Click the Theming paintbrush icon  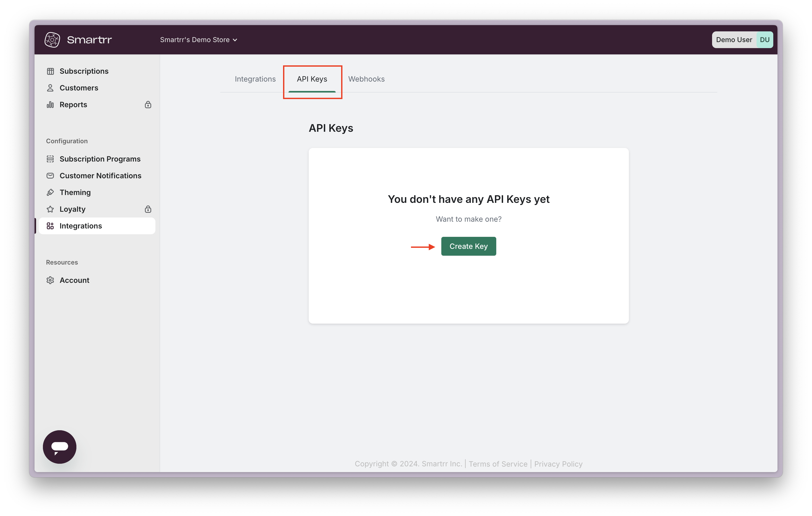coord(50,192)
